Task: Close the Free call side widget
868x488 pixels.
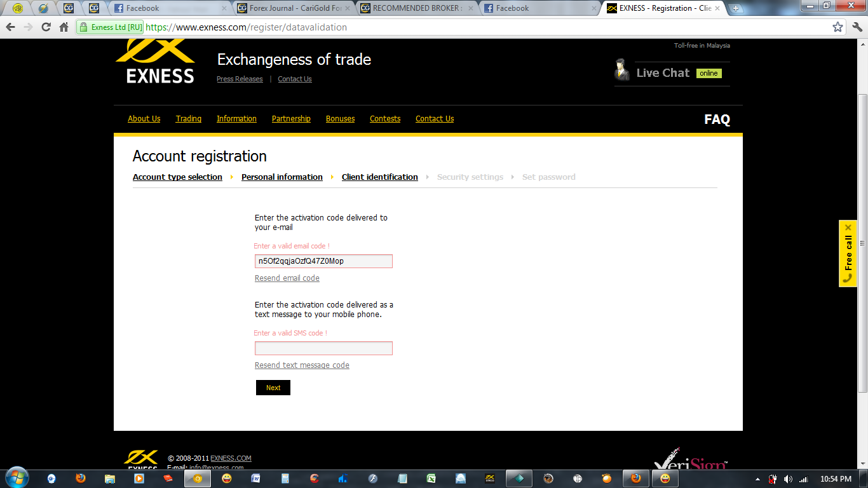Action: pos(848,227)
